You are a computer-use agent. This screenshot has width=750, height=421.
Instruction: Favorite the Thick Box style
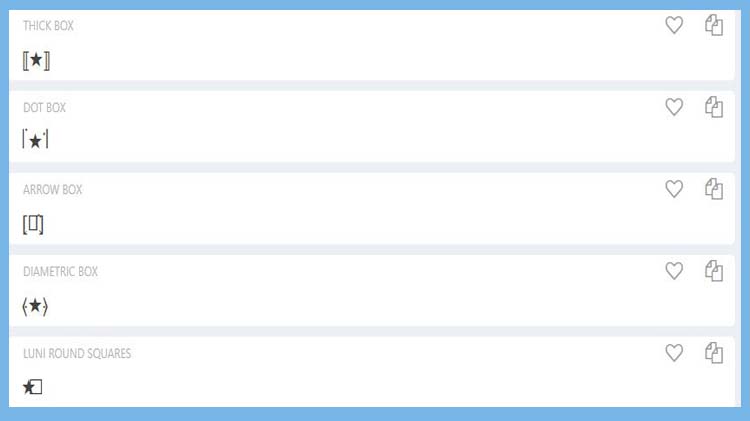point(674,25)
